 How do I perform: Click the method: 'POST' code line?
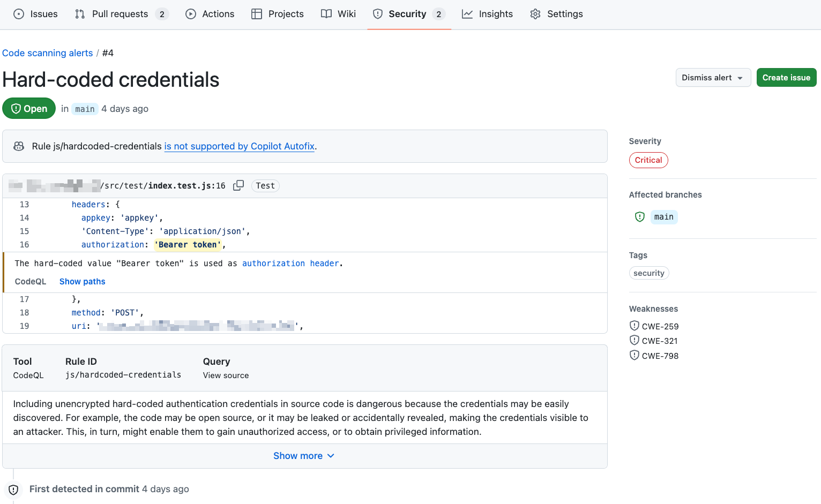(x=107, y=313)
